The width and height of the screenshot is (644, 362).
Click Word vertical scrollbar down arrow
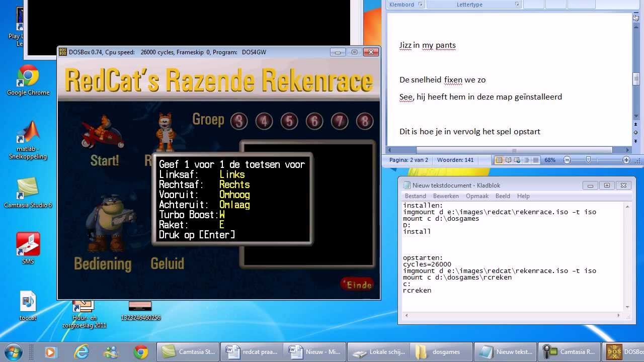point(636,116)
